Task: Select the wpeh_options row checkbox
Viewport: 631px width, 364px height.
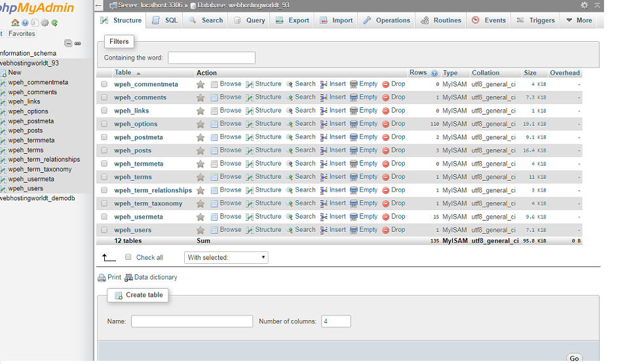Action: [104, 124]
